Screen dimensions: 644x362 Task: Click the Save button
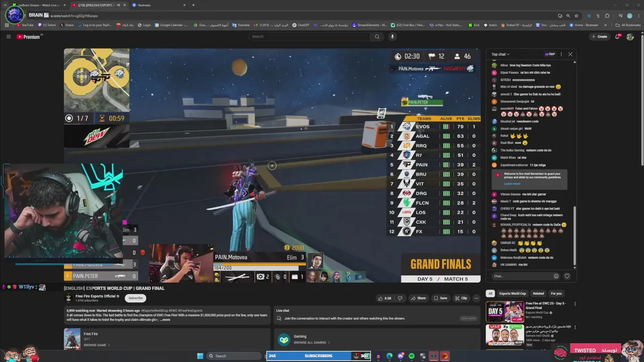click(440, 298)
